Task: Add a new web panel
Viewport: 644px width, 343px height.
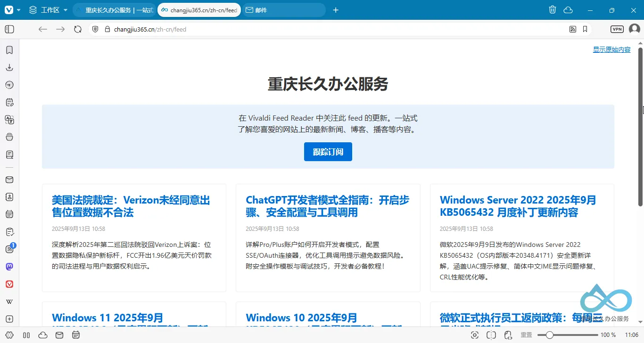Action: click(9, 319)
